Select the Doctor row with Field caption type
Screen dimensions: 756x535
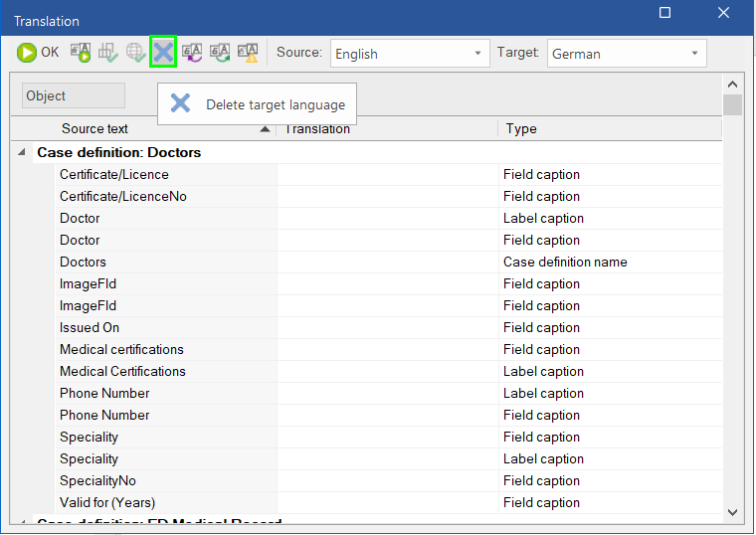(x=389, y=240)
